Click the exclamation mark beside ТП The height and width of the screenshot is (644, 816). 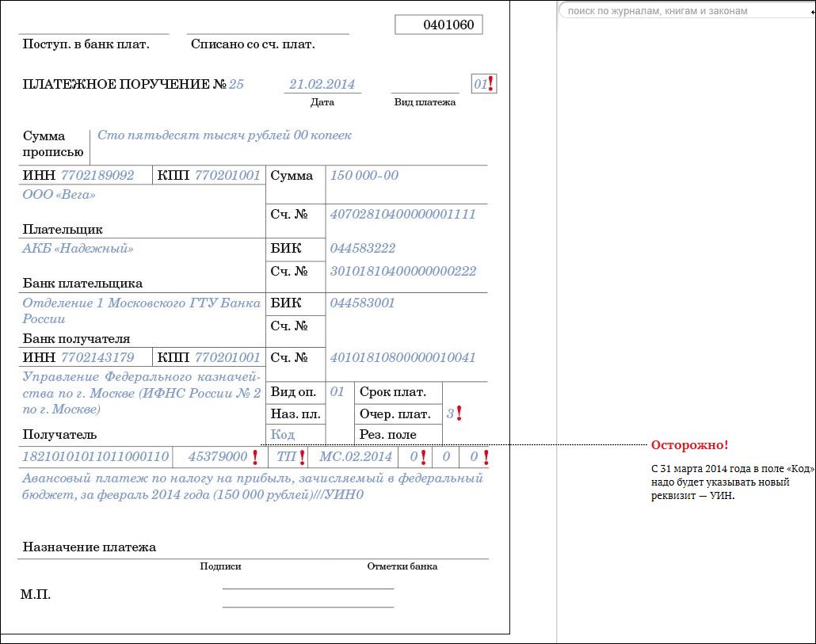pos(302,456)
